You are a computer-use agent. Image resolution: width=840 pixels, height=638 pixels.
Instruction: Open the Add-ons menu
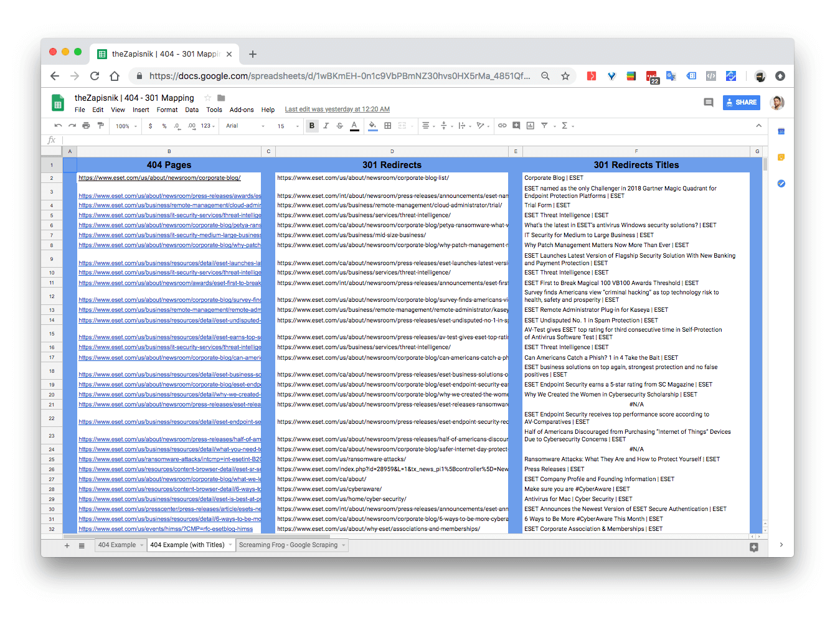coord(242,110)
